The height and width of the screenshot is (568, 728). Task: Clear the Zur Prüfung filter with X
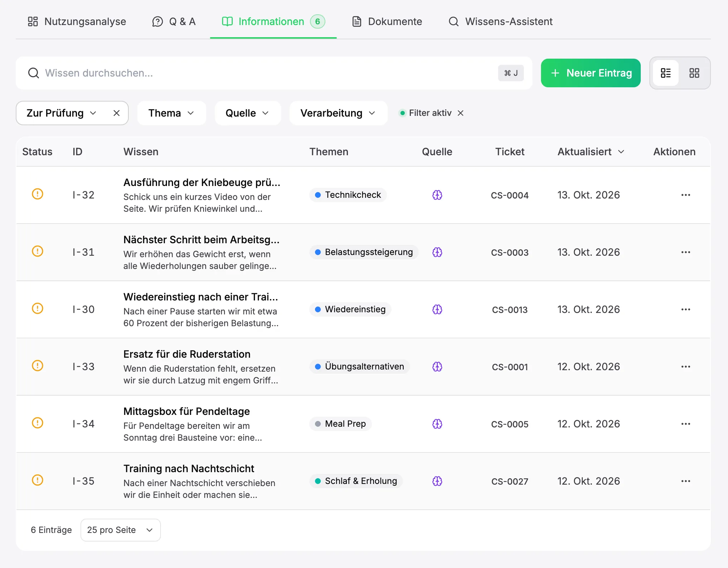[x=117, y=113]
